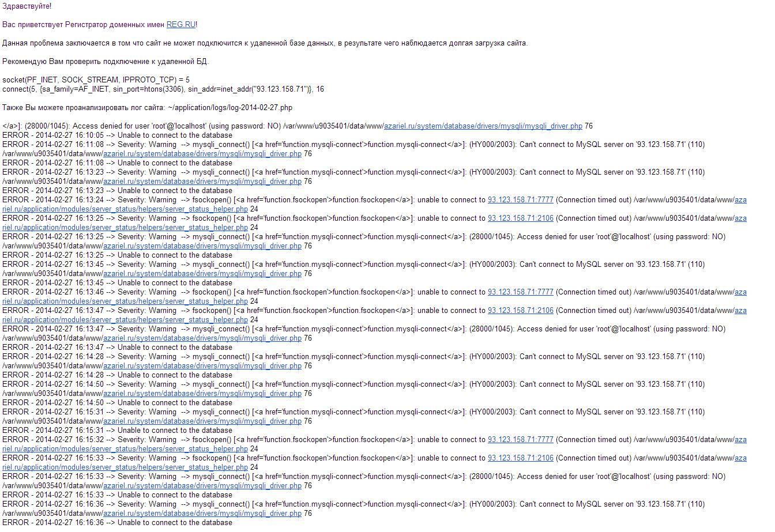Click the 16:15:33 'Unable to connect to the database' line
The image size is (775, 532).
[x=117, y=495]
